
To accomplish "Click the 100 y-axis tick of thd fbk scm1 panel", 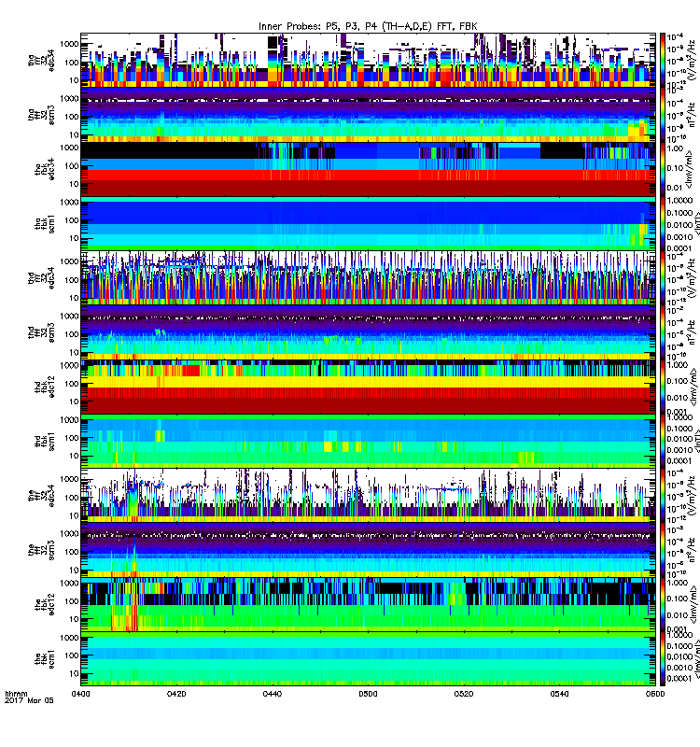I will pos(73,438).
